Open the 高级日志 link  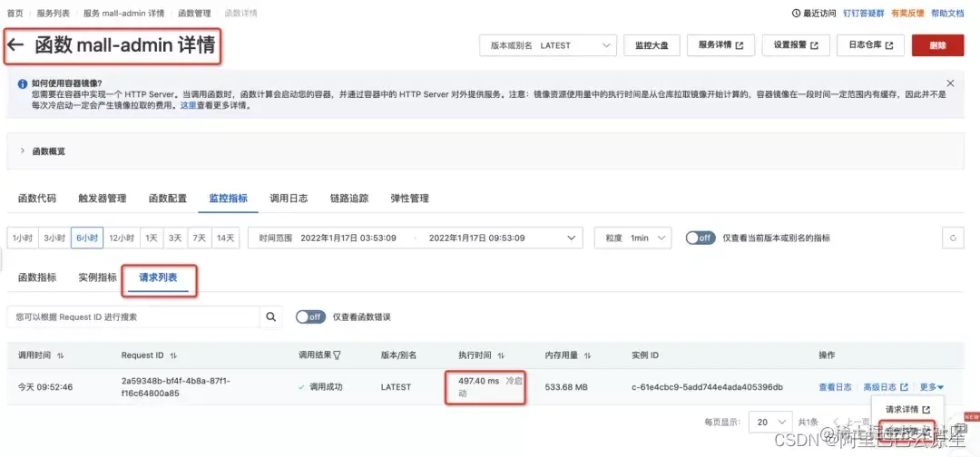point(886,387)
